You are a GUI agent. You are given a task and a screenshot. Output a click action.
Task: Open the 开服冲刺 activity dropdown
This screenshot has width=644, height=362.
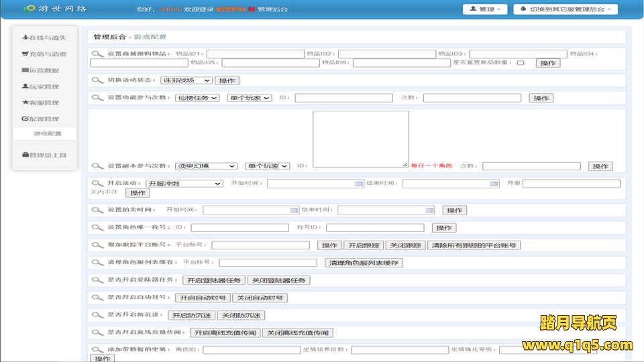pyautogui.click(x=184, y=184)
